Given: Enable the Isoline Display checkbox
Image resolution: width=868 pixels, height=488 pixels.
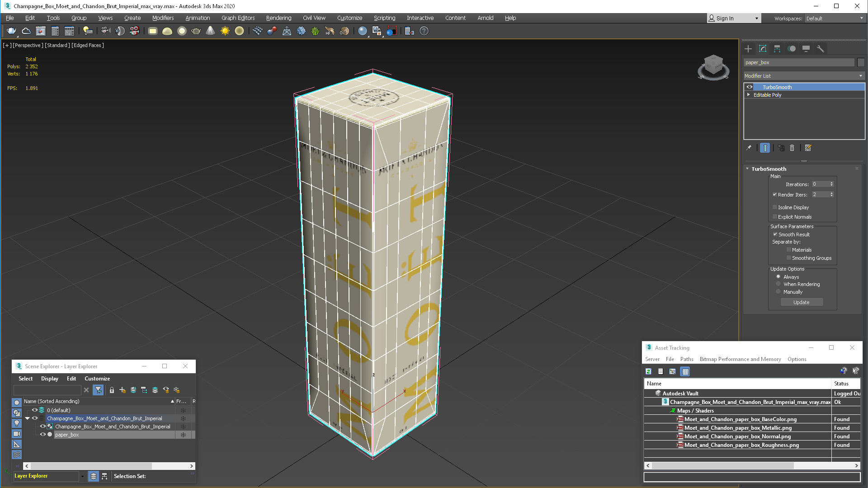Looking at the screenshot, I should click(775, 207).
